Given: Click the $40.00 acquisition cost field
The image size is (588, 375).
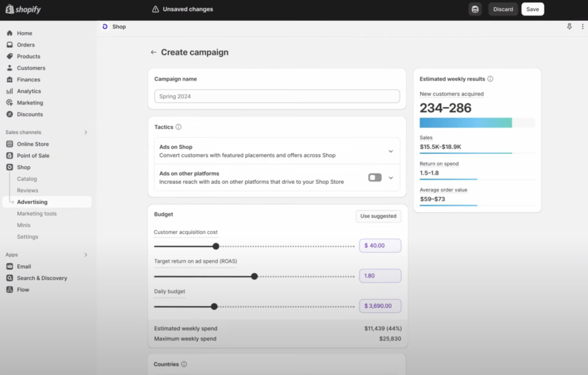Looking at the screenshot, I should 380,246.
